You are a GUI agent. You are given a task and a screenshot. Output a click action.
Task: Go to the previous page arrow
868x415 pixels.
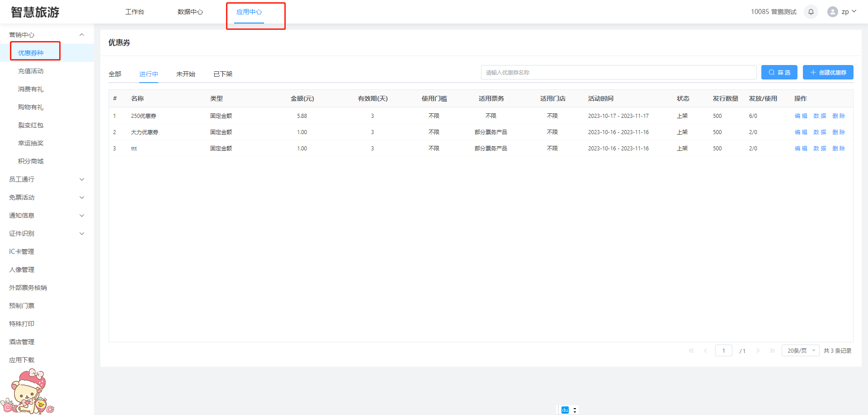[x=705, y=350]
